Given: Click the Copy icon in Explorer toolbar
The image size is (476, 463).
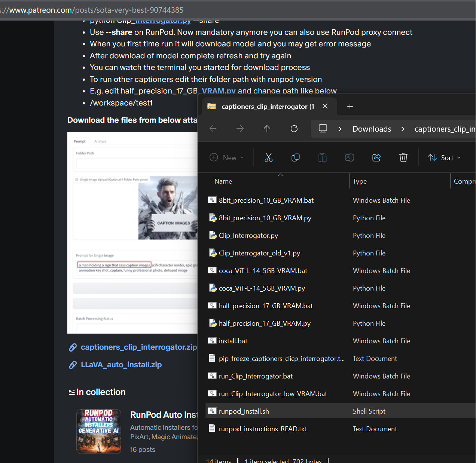Looking at the screenshot, I should 296,157.
